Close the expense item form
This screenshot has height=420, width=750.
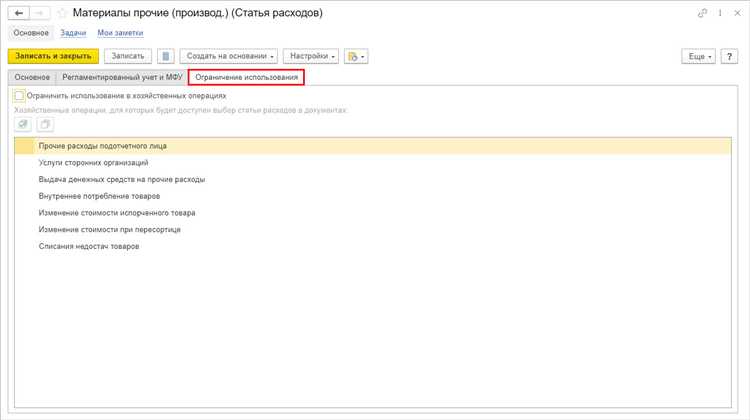coord(737,13)
